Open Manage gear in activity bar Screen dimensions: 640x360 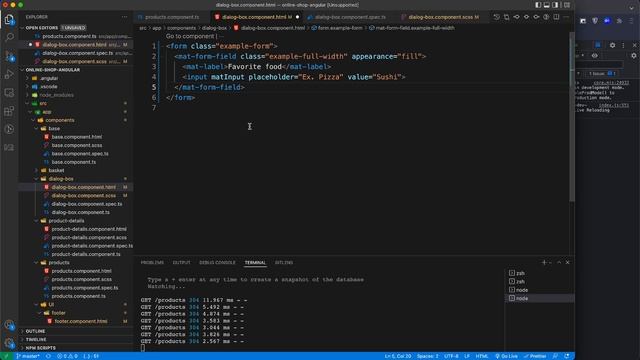click(9, 343)
